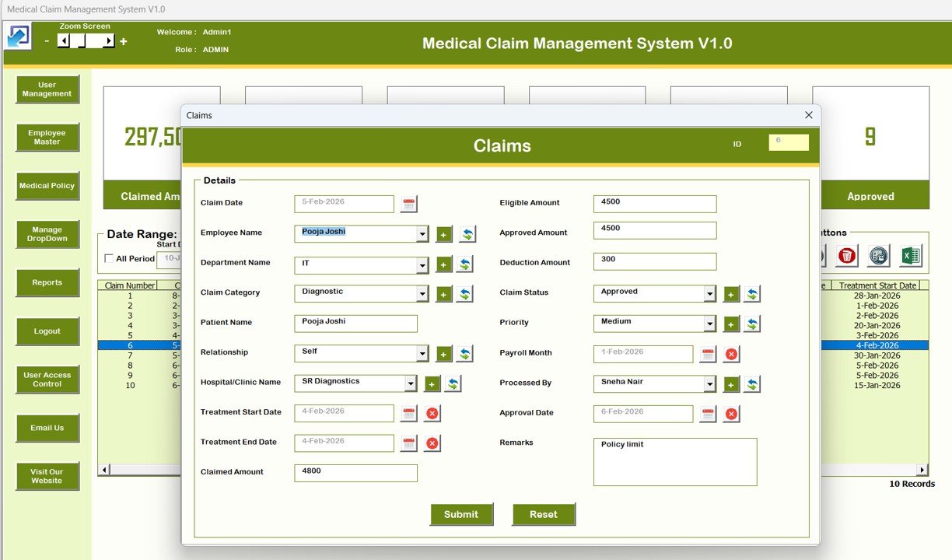Open the Employee Master section
This screenshot has height=560, width=952.
point(47,138)
